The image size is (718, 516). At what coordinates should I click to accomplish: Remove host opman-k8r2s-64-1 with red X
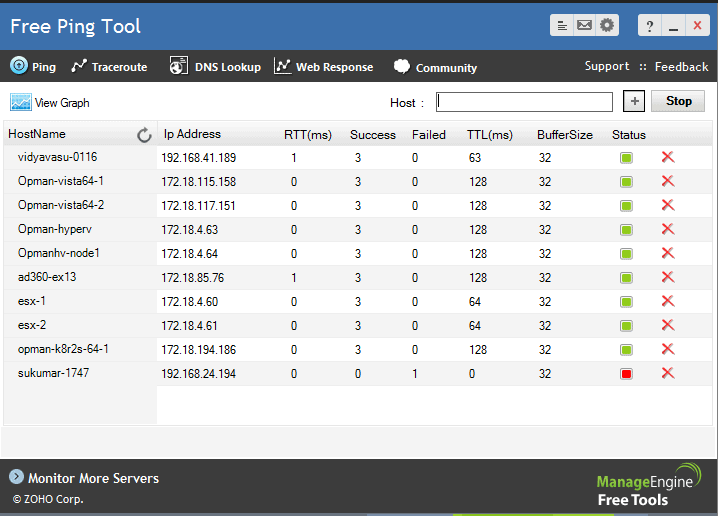pyautogui.click(x=668, y=349)
